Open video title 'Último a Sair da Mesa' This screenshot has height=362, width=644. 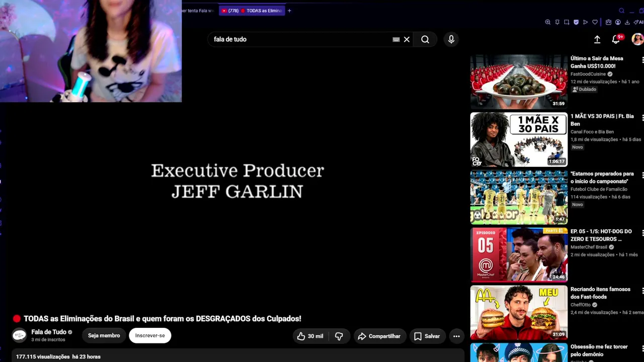(x=597, y=62)
